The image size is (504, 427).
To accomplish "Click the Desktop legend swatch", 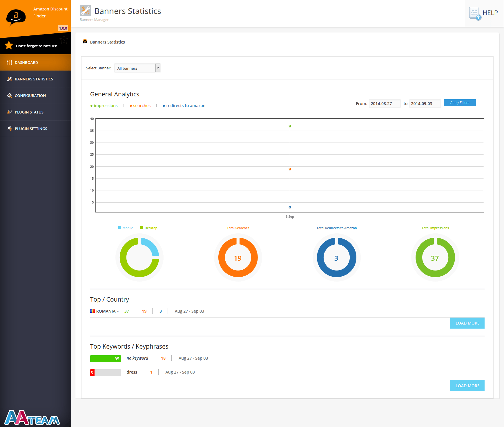I will (142, 228).
